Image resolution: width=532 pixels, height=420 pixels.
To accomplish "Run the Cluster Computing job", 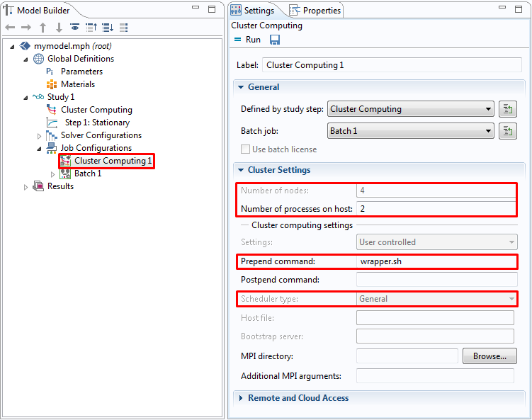I will 247,40.
